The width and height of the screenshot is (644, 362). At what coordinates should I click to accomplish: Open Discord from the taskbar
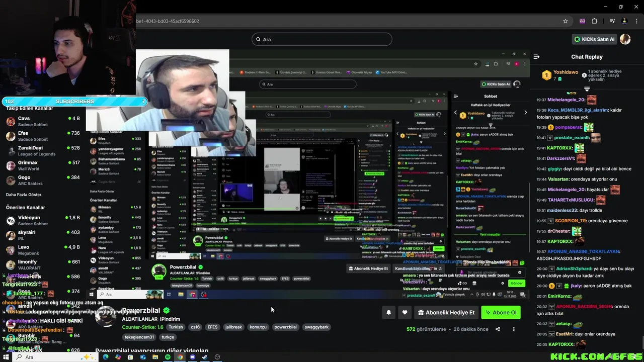[x=192, y=357]
